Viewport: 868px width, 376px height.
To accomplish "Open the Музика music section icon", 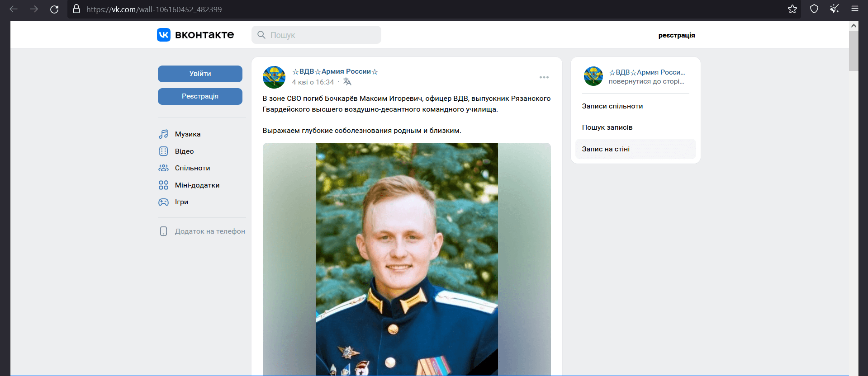I will tap(163, 134).
